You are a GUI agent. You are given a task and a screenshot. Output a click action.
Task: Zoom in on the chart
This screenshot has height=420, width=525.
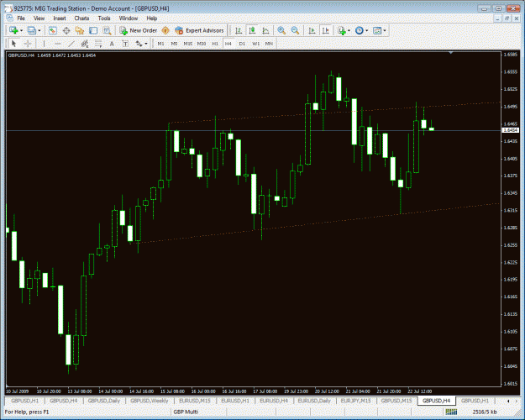coord(281,31)
